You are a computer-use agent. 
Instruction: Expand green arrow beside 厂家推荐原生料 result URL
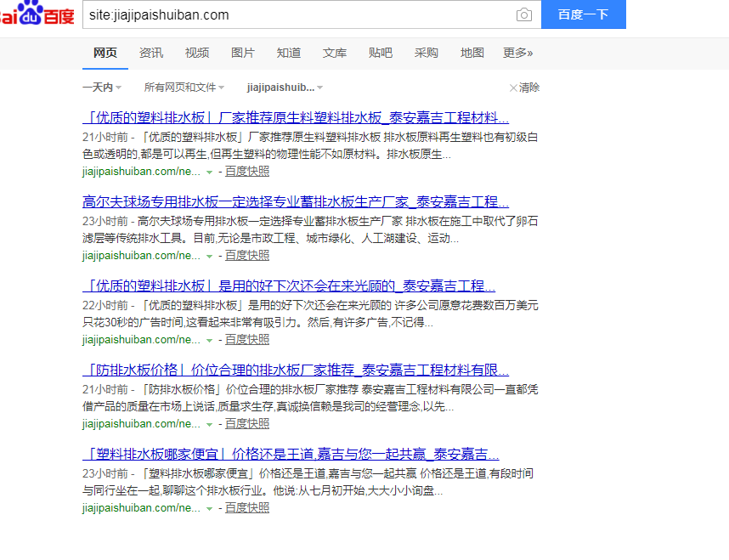click(210, 173)
